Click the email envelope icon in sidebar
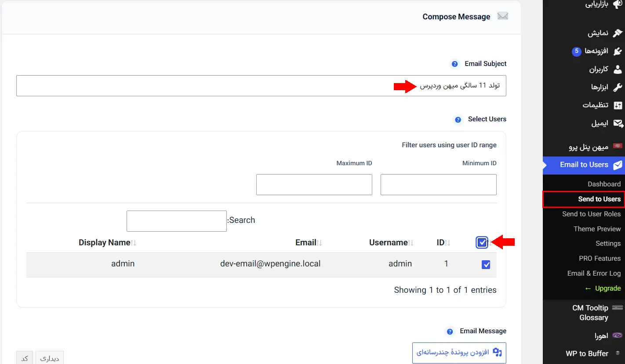Viewport: 625px width, 364px height. point(618,124)
